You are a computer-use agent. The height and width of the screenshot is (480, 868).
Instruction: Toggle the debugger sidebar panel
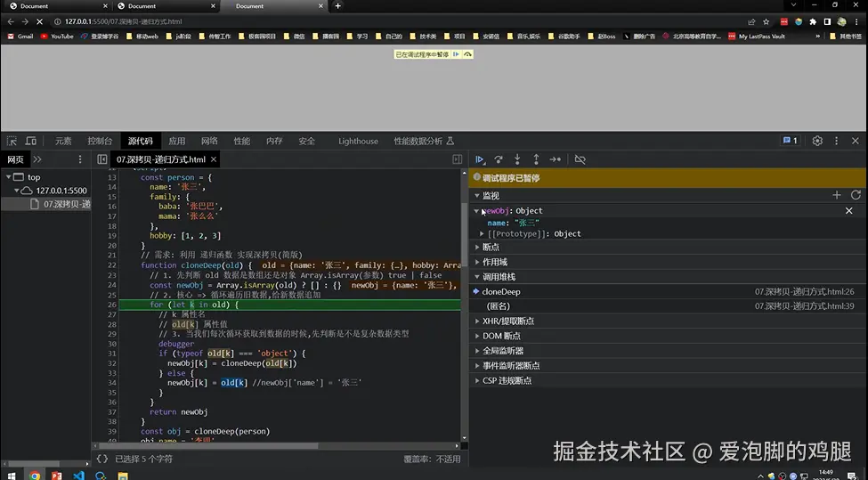(x=458, y=159)
